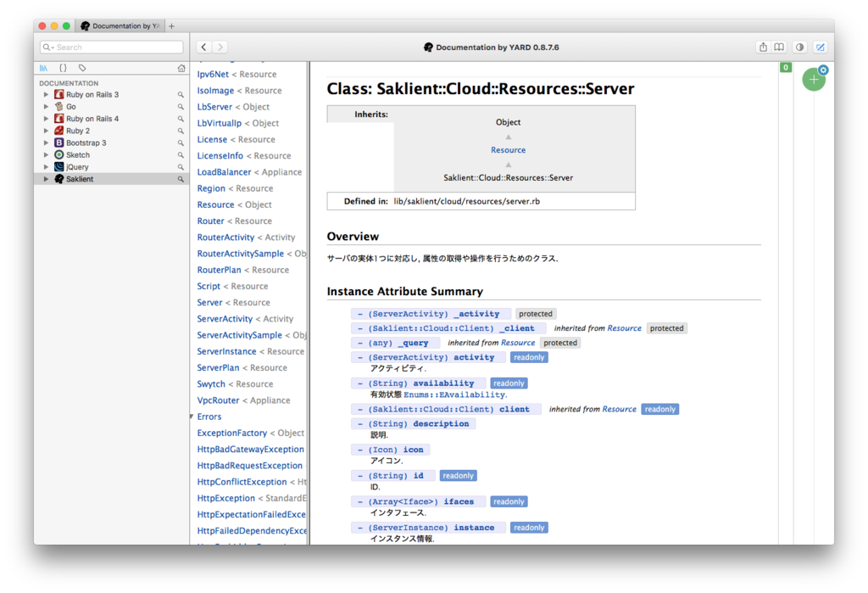Click search icon next to Ruby 2
The height and width of the screenshot is (593, 868).
pos(181,131)
